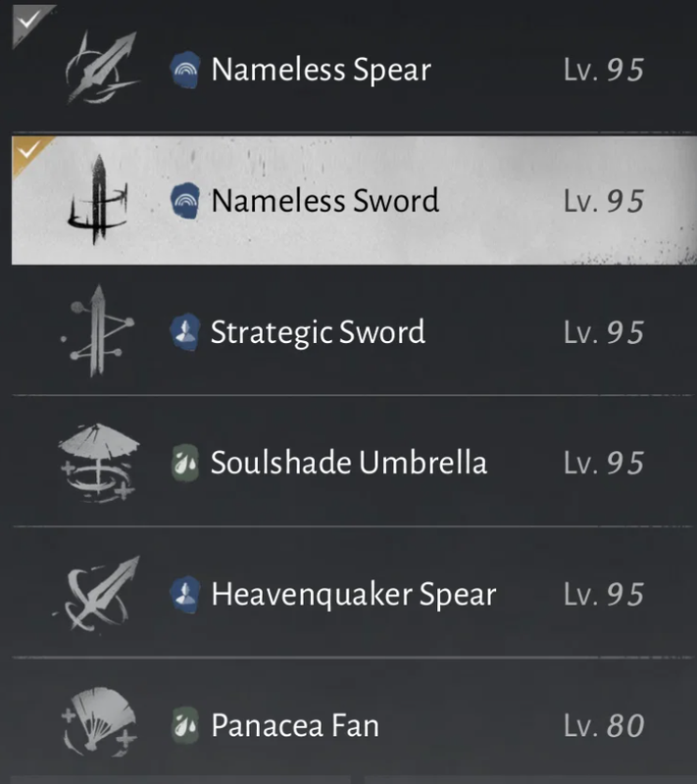Click the Panacea Fan weapon icon
The height and width of the screenshot is (784, 697).
(99, 721)
